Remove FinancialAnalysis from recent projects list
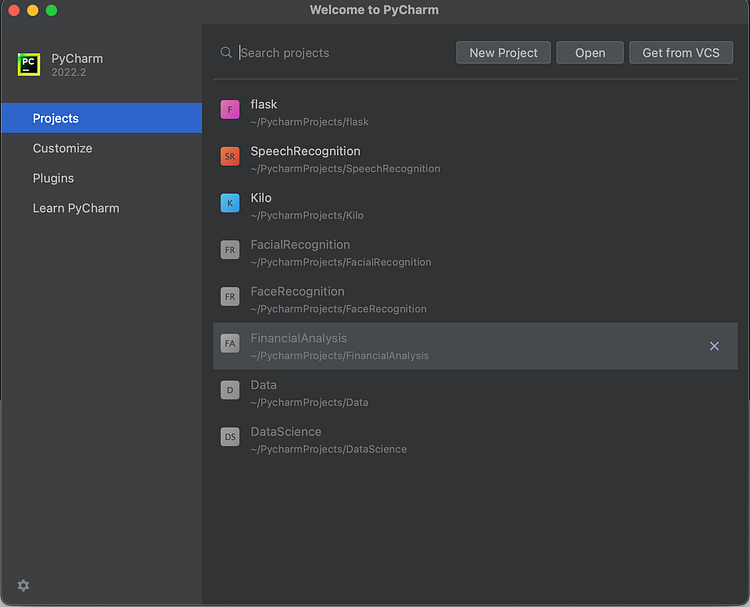Image resolution: width=750 pixels, height=607 pixels. tap(714, 346)
